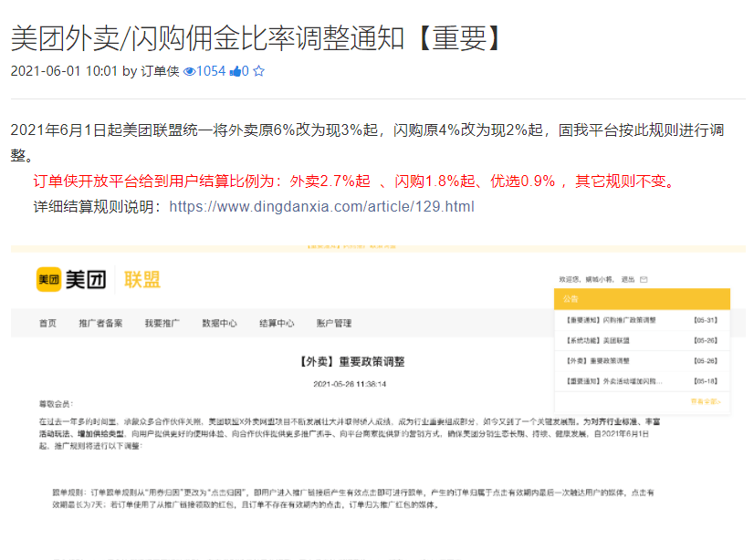Click the view count 1054
This screenshot has height=560, width=754.
tap(211, 71)
